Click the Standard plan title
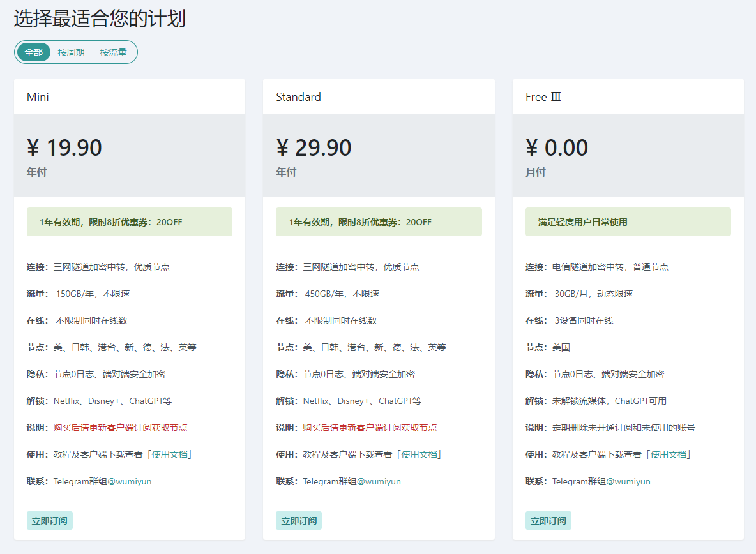The height and width of the screenshot is (554, 756). tap(298, 97)
